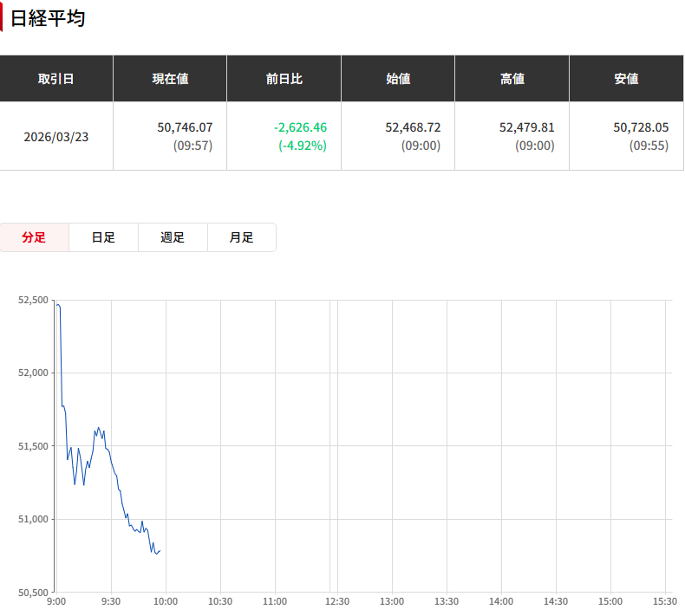Click the 13:30 x-axis label

[x=447, y=601]
